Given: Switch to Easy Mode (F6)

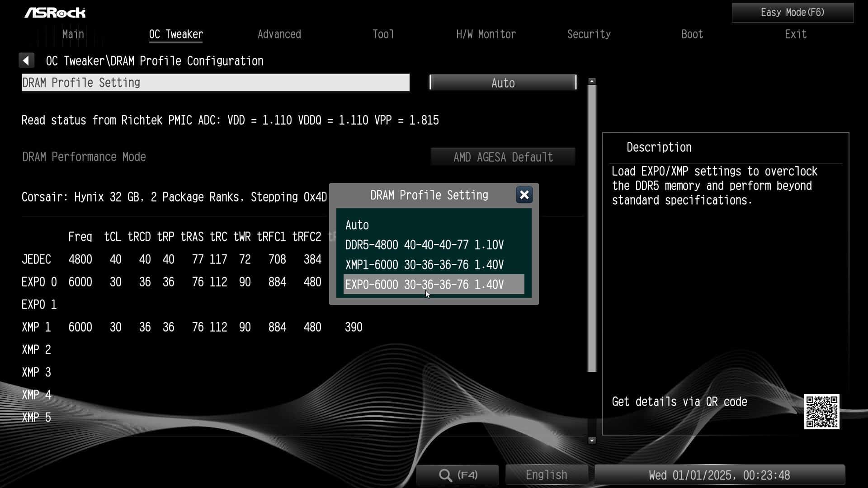Looking at the screenshot, I should click(x=793, y=13).
